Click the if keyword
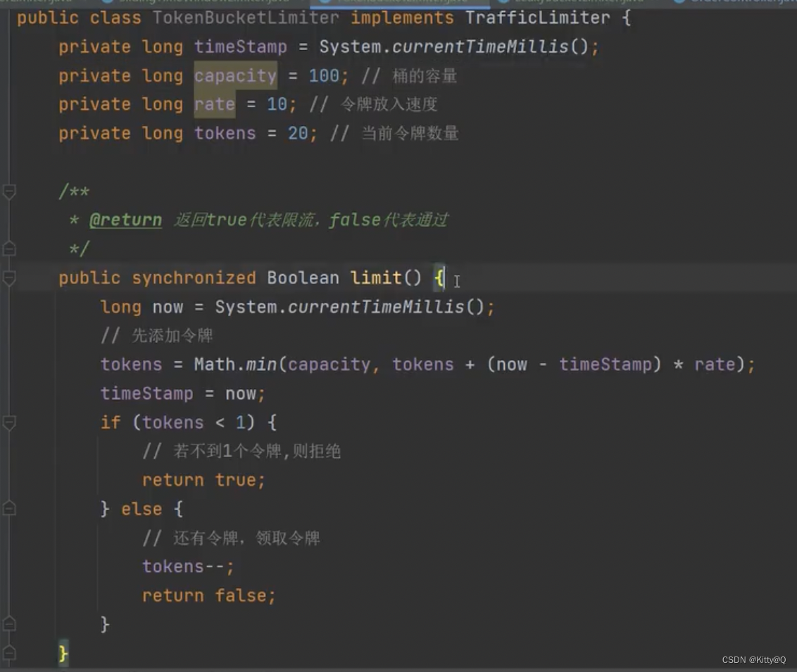The width and height of the screenshot is (797, 672). [x=111, y=422]
